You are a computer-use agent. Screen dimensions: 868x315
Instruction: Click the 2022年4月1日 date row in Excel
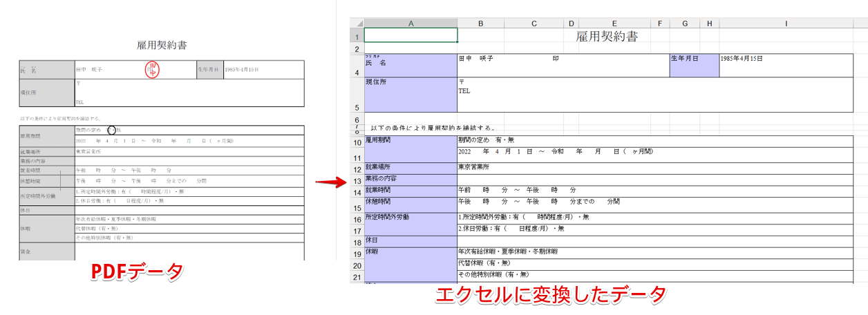pos(654,155)
